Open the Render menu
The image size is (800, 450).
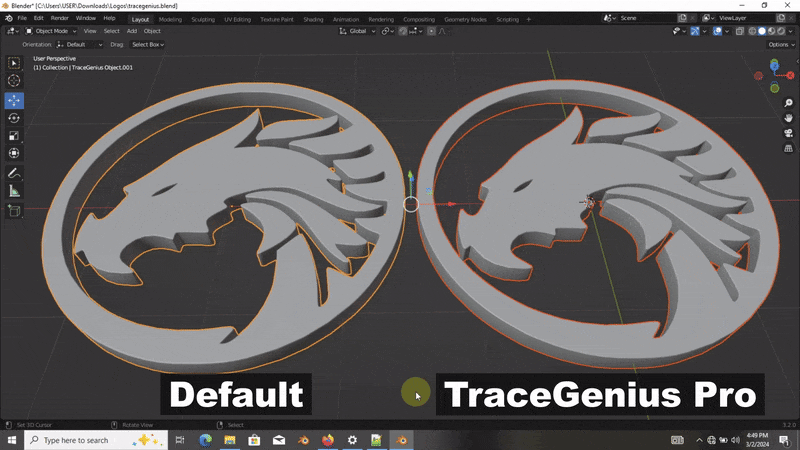click(60, 18)
